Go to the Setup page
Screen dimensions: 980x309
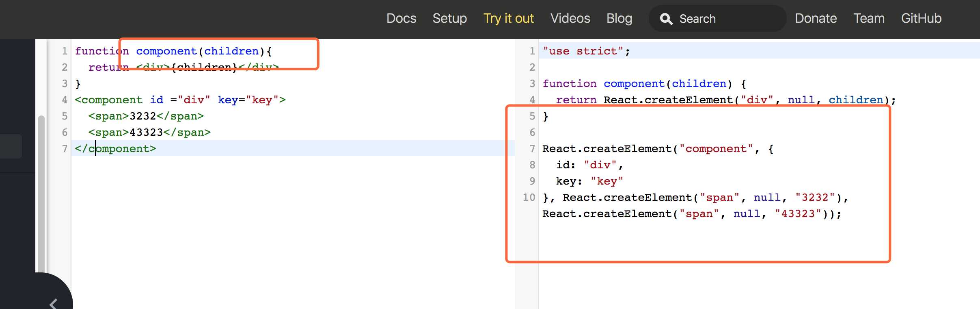click(449, 18)
